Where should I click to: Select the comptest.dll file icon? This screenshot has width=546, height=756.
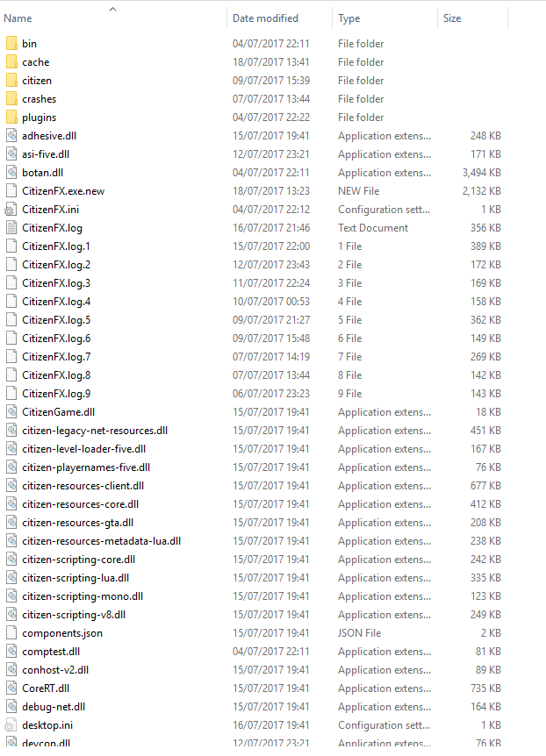(x=11, y=652)
